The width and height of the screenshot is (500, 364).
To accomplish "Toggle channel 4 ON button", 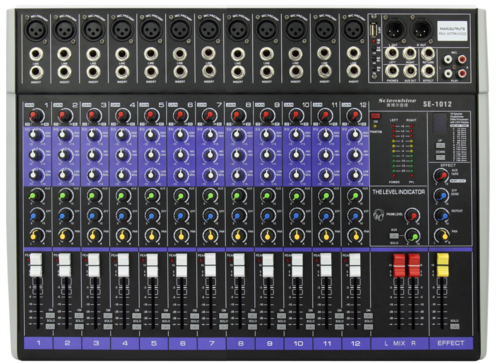I will tap(137, 315).
